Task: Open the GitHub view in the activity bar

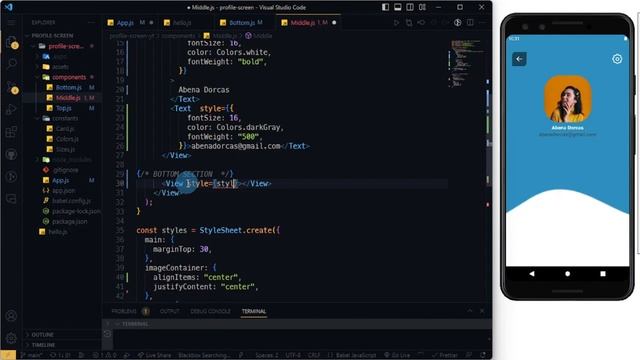Action: point(11,154)
